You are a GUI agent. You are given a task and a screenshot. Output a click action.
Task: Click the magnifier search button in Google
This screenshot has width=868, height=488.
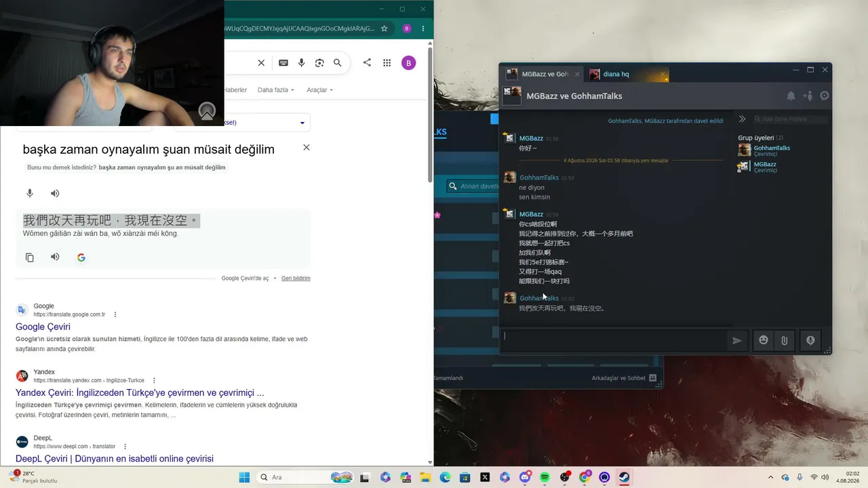tap(338, 63)
